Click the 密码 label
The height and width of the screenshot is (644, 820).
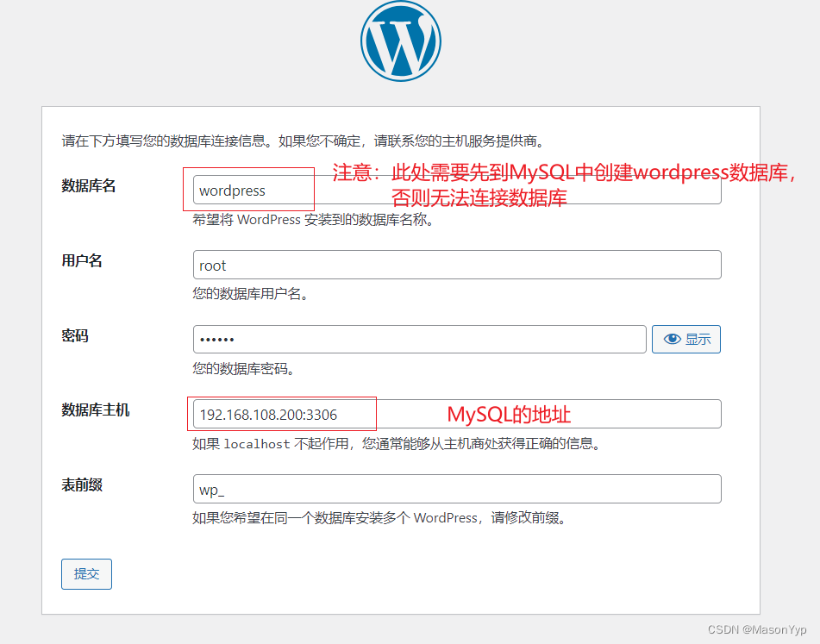coord(75,335)
